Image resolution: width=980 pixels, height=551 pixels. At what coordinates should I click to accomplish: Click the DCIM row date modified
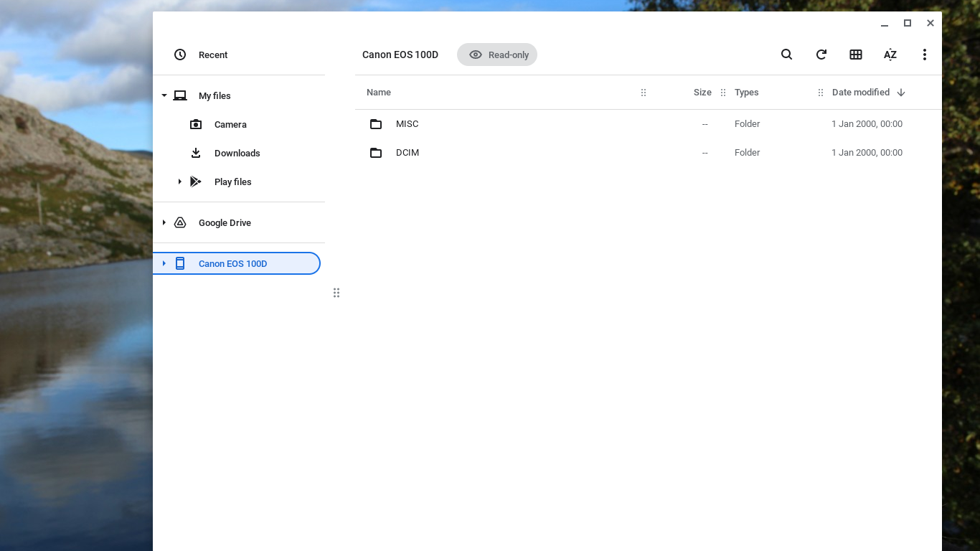click(x=867, y=153)
